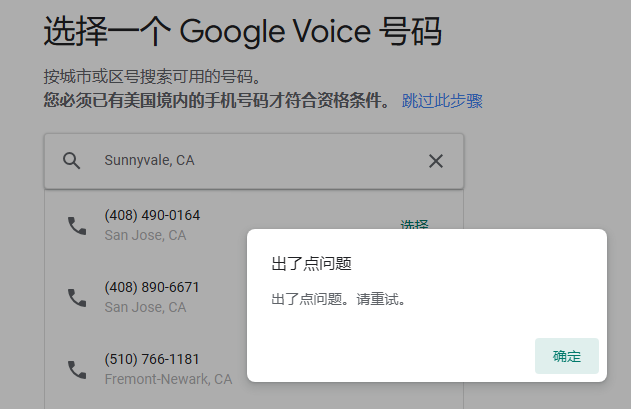Clear the Sunnyvale, CA search with X icon
The height and width of the screenshot is (409, 631).
pyautogui.click(x=436, y=161)
